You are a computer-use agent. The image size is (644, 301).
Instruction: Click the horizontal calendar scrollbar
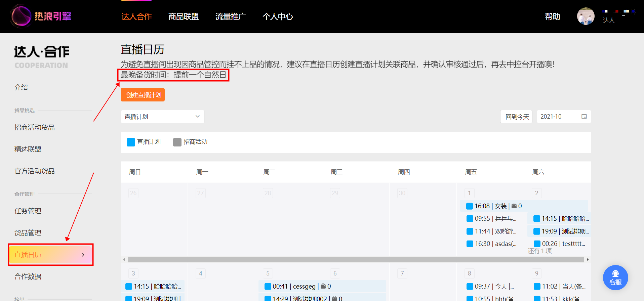pos(356,259)
